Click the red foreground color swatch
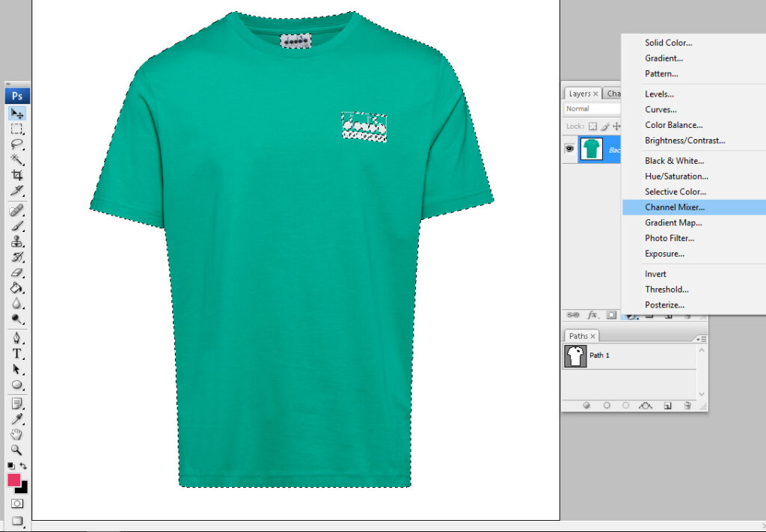Screen dimensions: 766x532 (x=14, y=480)
